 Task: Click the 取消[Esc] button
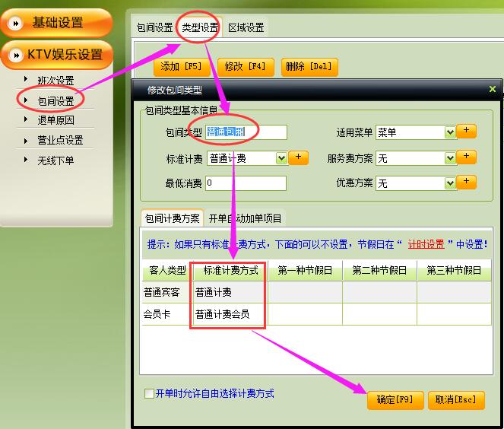[x=455, y=400]
